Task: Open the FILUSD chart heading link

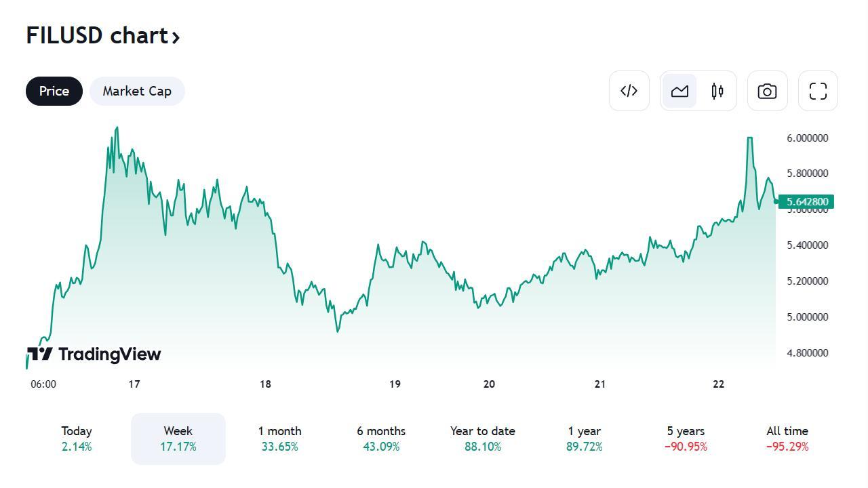Action: click(x=97, y=35)
